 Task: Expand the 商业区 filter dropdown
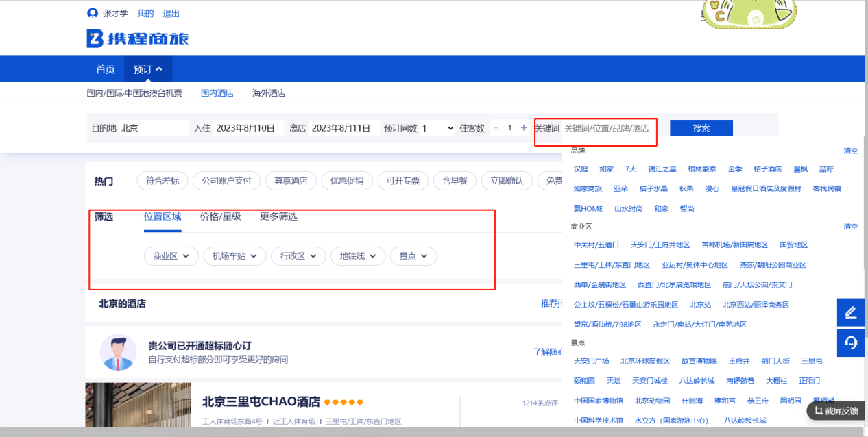click(171, 256)
